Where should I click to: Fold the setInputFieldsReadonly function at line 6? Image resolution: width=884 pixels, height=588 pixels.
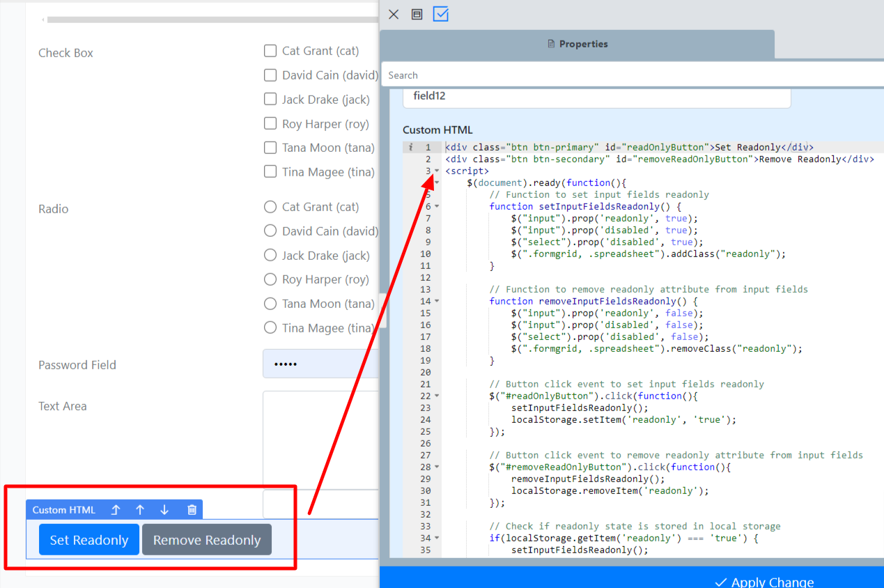437,206
